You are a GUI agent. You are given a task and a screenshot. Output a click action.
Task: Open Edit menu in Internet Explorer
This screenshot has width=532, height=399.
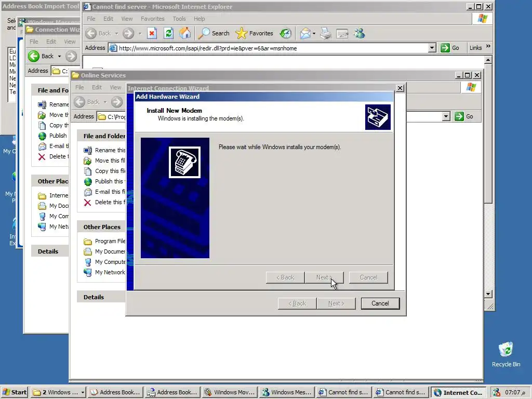[x=108, y=19]
